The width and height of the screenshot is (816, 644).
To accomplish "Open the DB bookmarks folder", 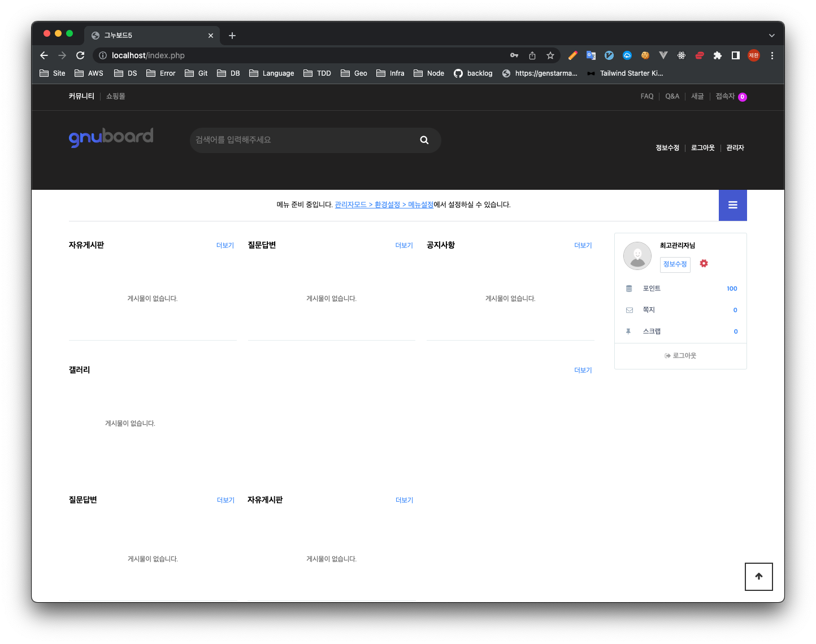I will click(229, 73).
